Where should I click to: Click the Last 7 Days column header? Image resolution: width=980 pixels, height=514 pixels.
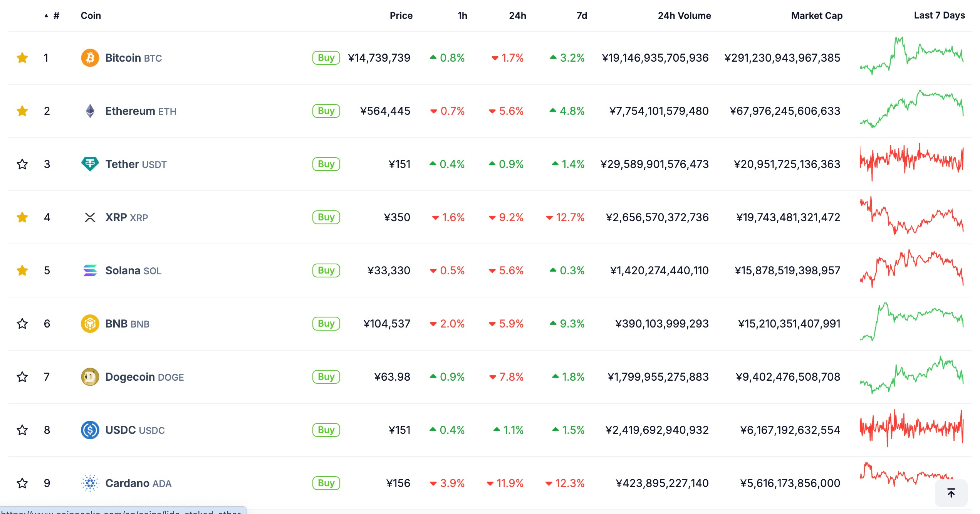coord(939,15)
